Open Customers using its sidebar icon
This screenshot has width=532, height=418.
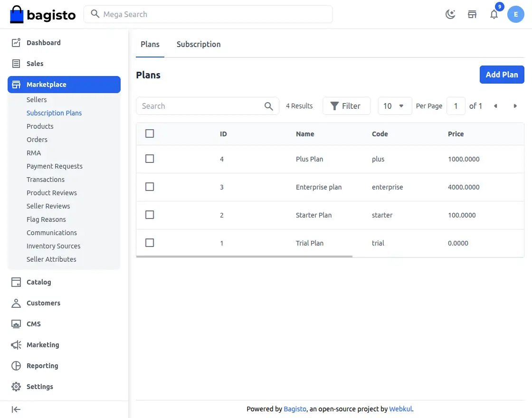(16, 303)
